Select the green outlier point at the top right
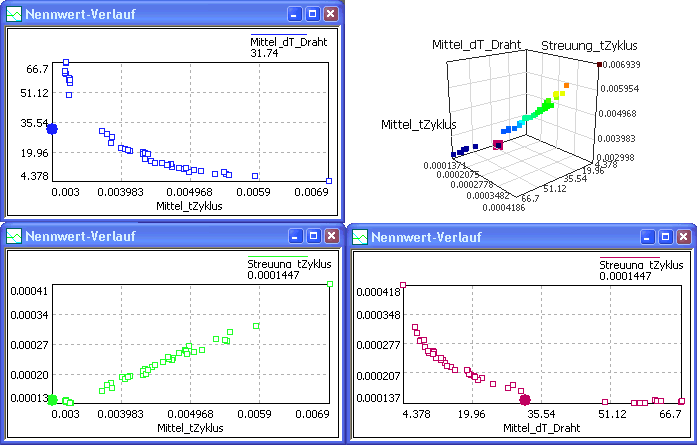The width and height of the screenshot is (697, 445). tap(330, 284)
